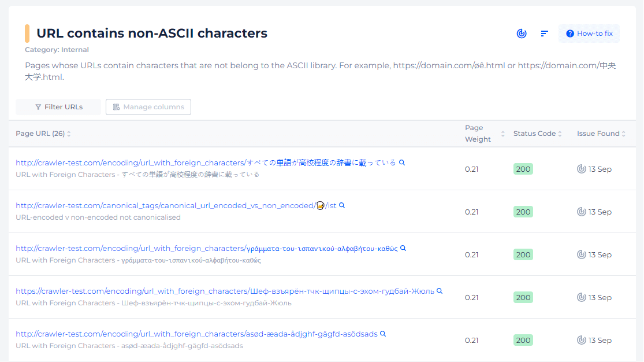Click the URL contains non-ASCII characters heading
Image resolution: width=644 pixels, height=362 pixels.
(x=152, y=33)
